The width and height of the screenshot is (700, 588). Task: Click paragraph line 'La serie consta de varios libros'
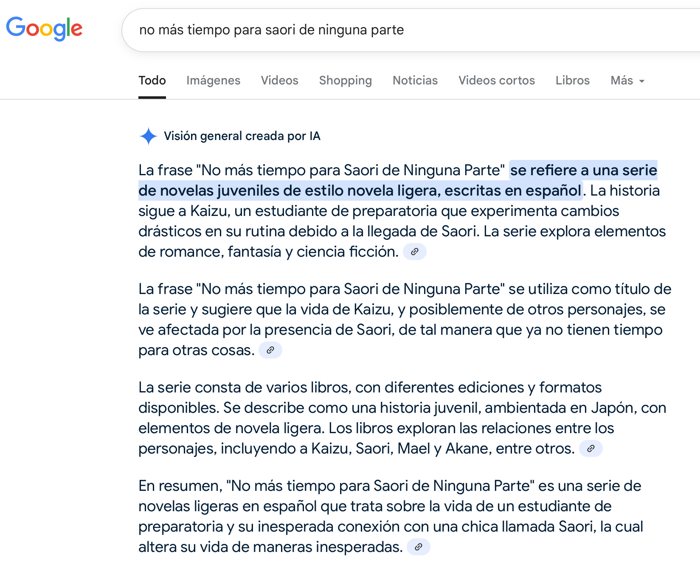[370, 387]
